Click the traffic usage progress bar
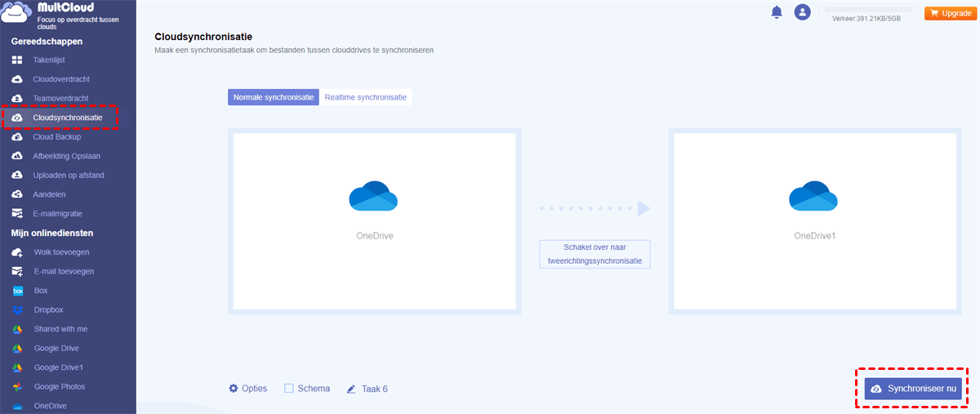The width and height of the screenshot is (980, 414). click(869, 8)
